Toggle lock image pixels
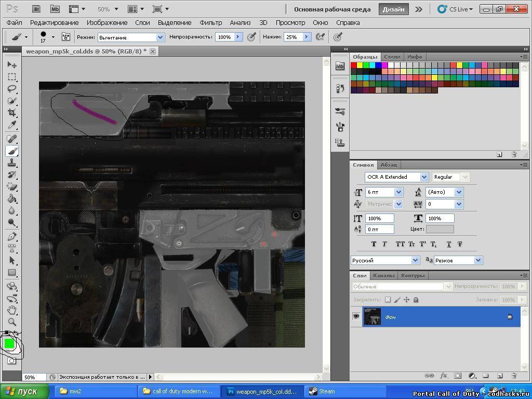This screenshot has height=399, width=532. (x=397, y=300)
